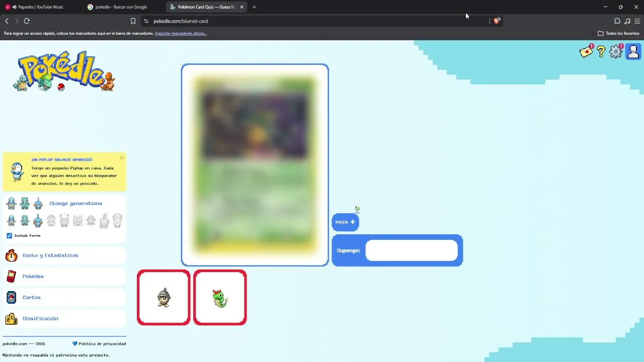This screenshot has width=644, height=362.
Task: Open the Política de privacidad link
Action: coord(102,344)
